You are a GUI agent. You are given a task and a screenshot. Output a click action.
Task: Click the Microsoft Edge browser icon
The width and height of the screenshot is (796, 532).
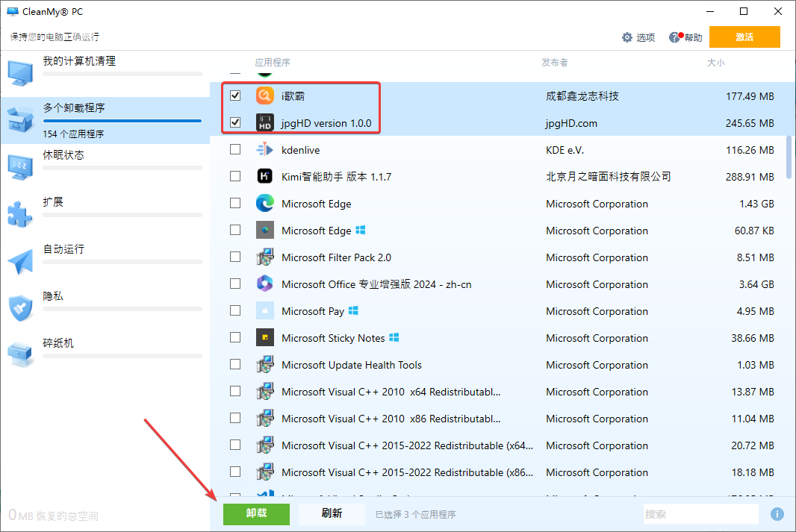click(264, 204)
